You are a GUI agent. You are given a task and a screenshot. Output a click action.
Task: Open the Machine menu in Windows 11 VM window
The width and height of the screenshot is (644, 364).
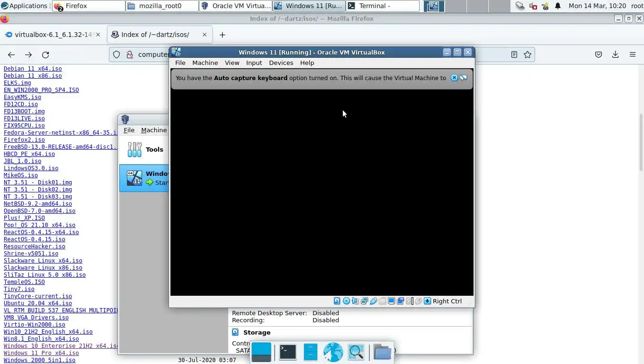point(205,63)
